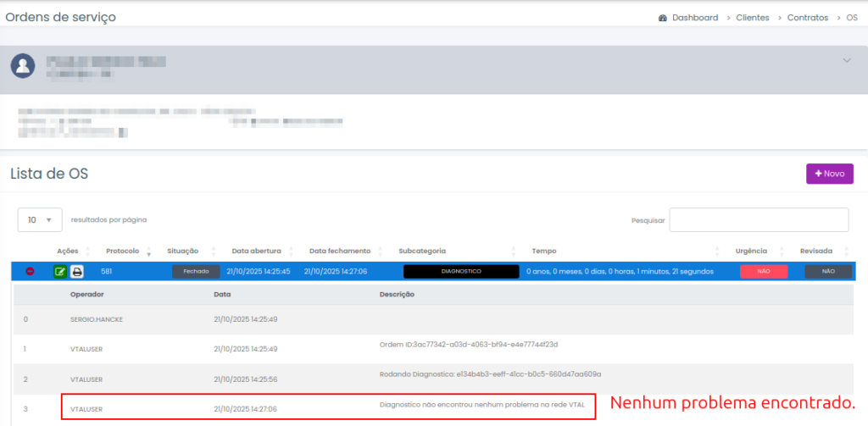Click the customer avatar icon

click(x=24, y=66)
